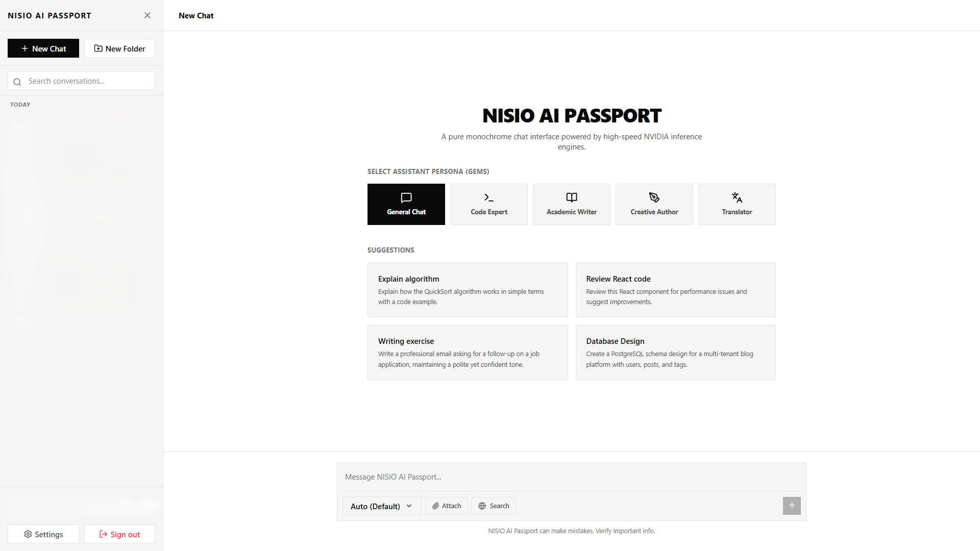
Task: Click the Search conversations field
Action: coord(81,81)
